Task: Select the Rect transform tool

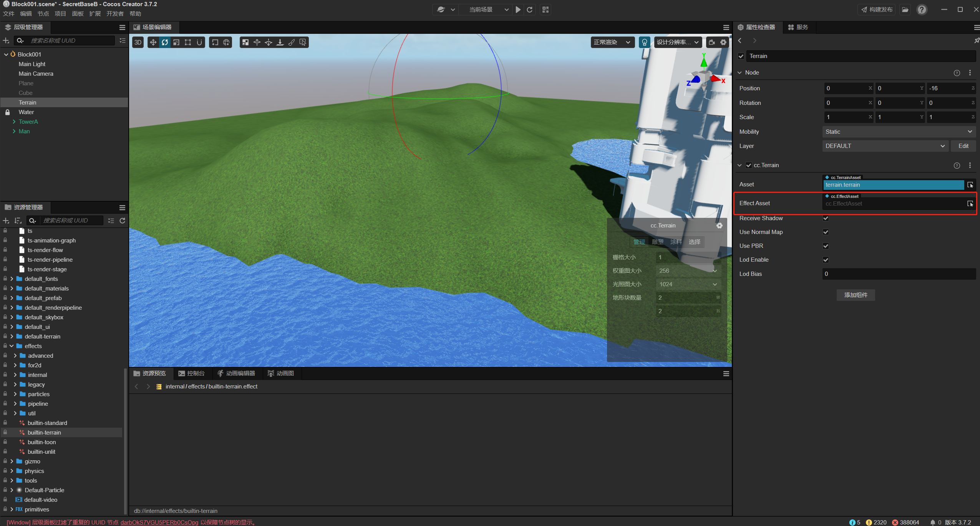Action: coord(188,42)
